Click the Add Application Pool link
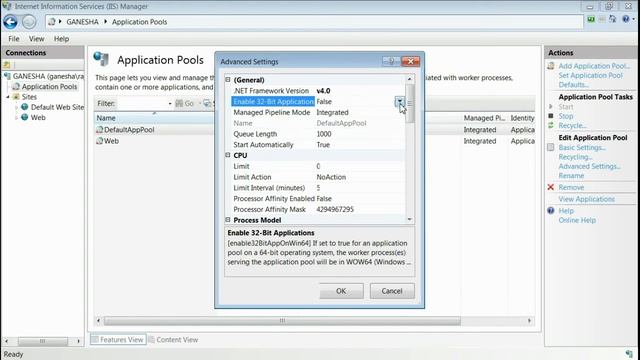The height and width of the screenshot is (360, 640). click(594, 66)
